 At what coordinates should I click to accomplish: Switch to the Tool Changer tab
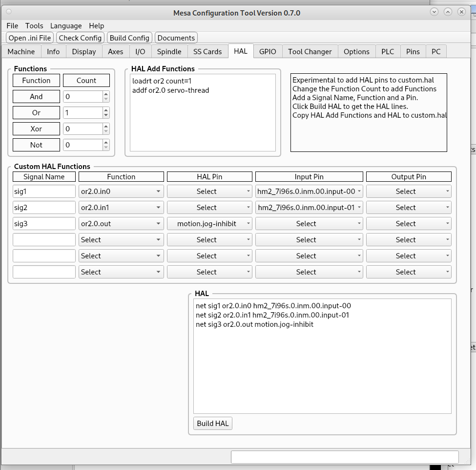pyautogui.click(x=310, y=52)
